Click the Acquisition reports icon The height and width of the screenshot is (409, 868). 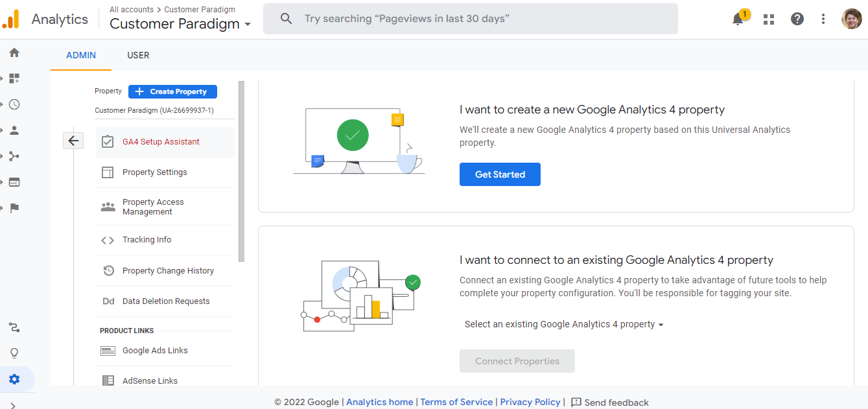14,156
